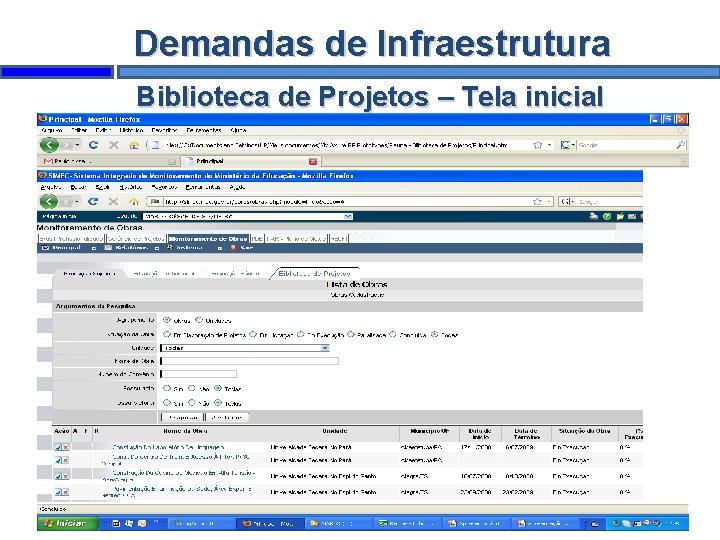
Task: Click the green round icon in the SIMEC header bar
Action: pos(607,216)
